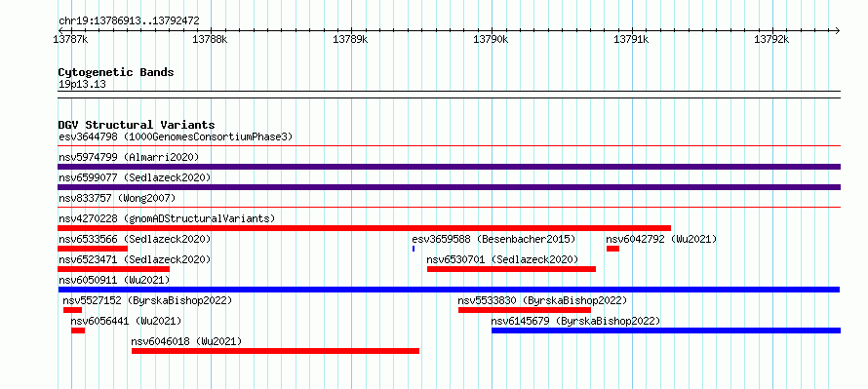Screen dimensions: 868x389
Task: Select the nsv6523471 red variant bar
Action: pos(113,269)
